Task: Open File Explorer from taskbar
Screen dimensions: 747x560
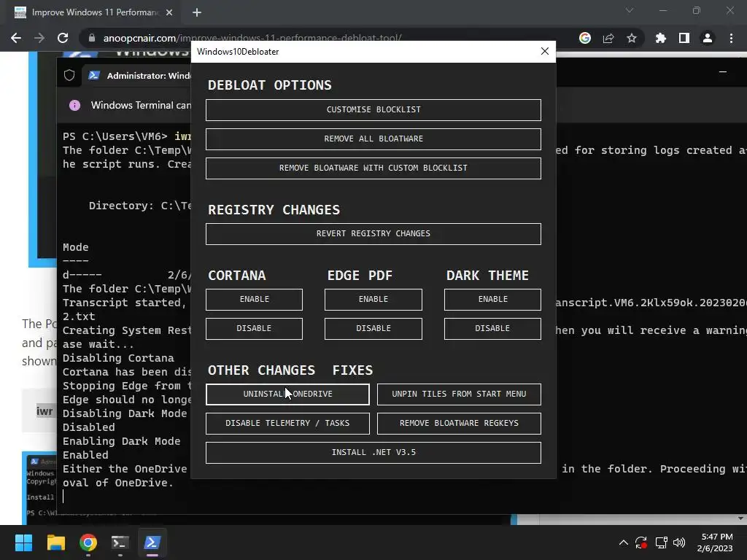Action: [55, 542]
